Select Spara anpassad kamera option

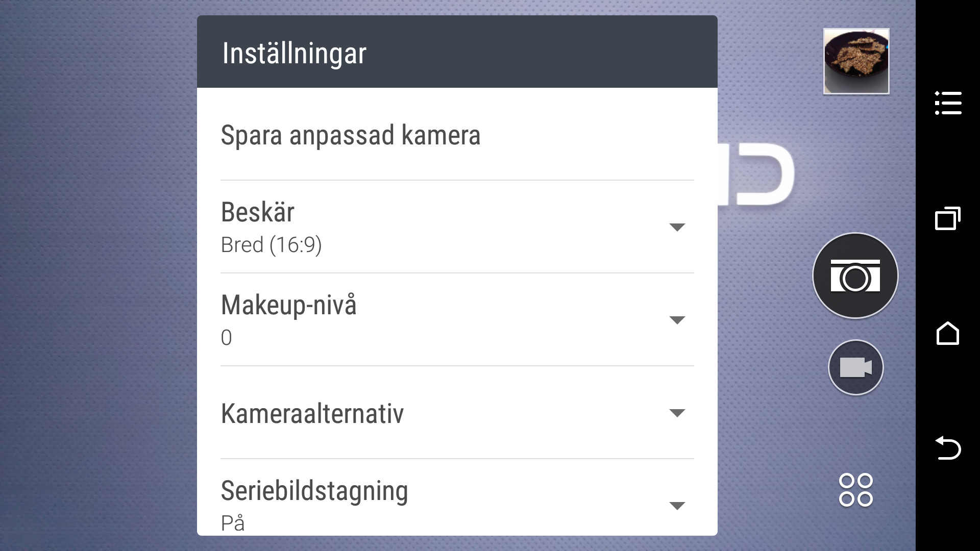coord(351,135)
